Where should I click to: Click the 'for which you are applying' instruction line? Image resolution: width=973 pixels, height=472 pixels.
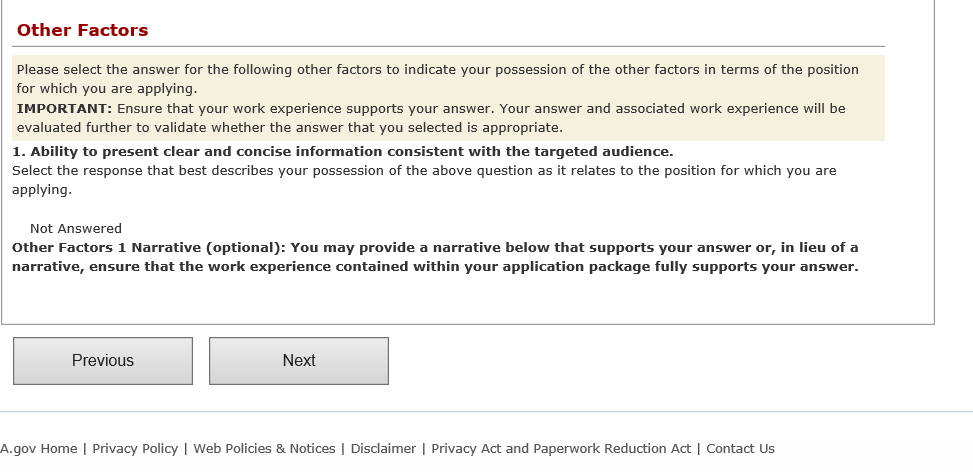(106, 89)
